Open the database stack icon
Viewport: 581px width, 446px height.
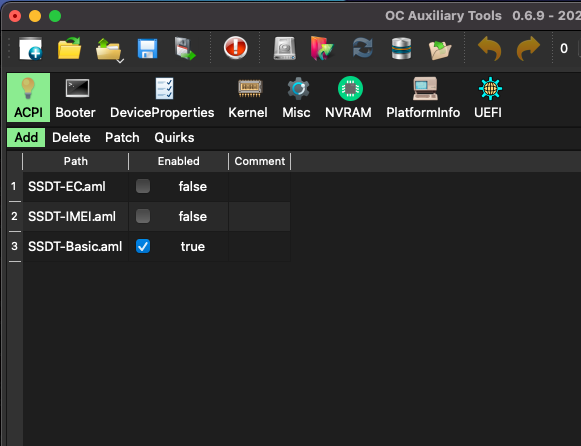click(401, 49)
